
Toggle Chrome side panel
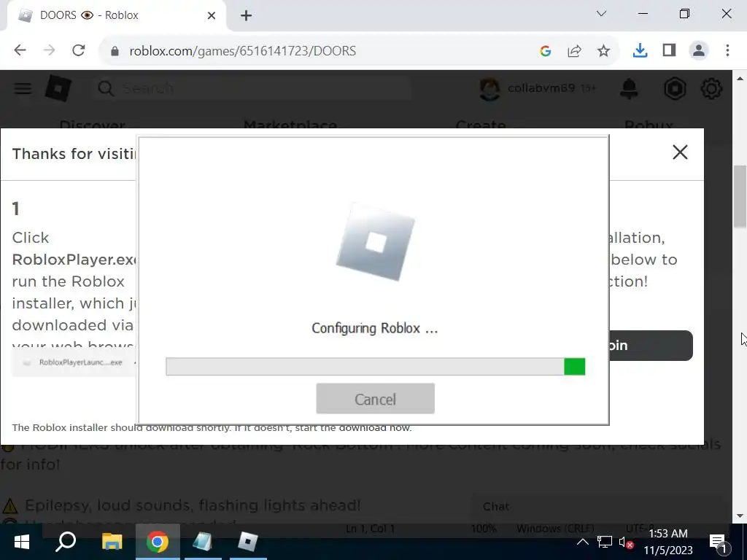(670, 50)
